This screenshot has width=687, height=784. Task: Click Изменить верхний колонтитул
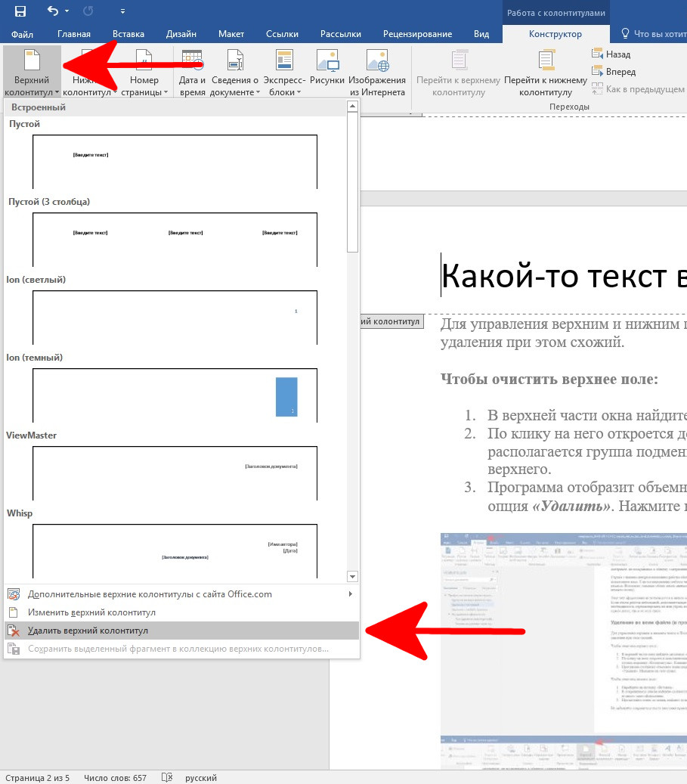click(181, 612)
